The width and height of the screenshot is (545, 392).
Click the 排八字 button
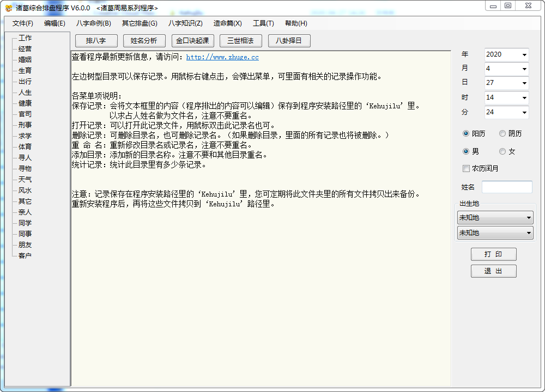tap(96, 41)
